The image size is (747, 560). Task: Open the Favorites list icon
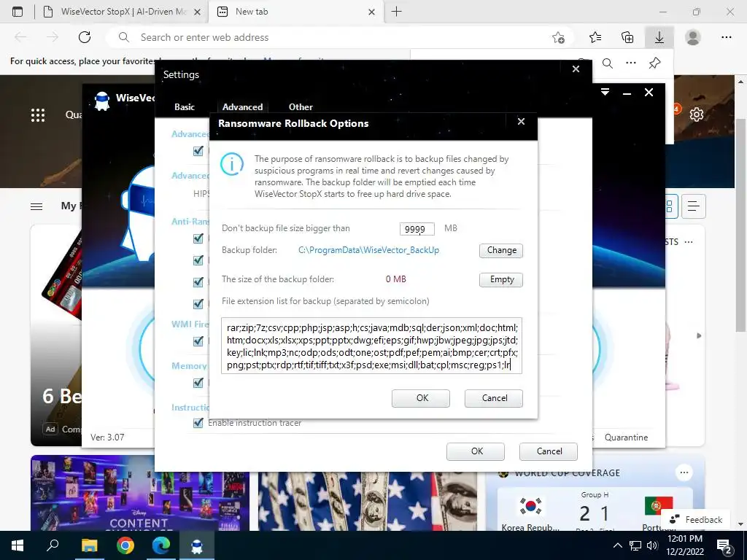coord(595,37)
